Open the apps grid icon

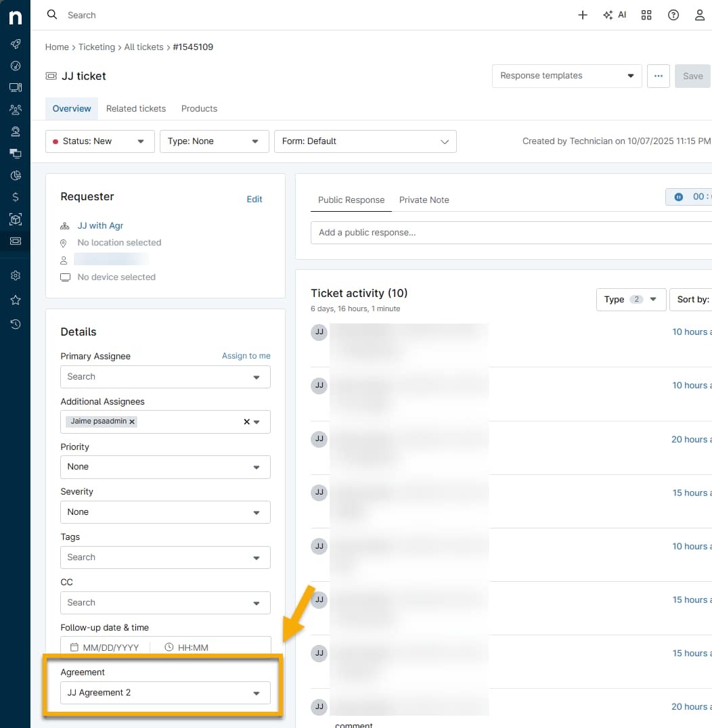click(646, 15)
